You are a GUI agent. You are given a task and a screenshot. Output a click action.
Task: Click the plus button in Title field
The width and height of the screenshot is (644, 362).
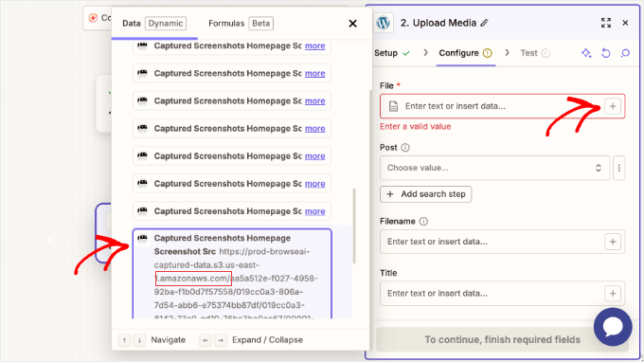pyautogui.click(x=613, y=294)
